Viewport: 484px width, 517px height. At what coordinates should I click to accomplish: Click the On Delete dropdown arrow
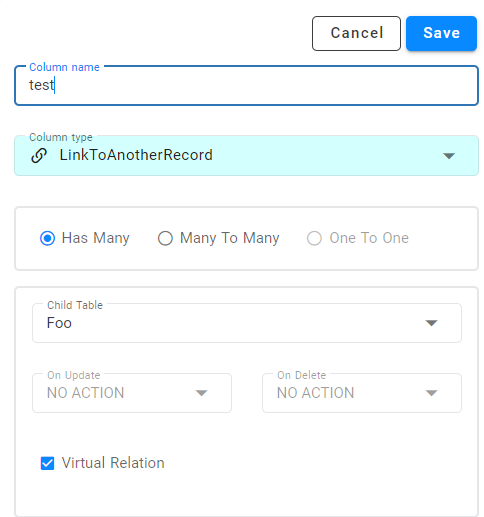click(431, 393)
